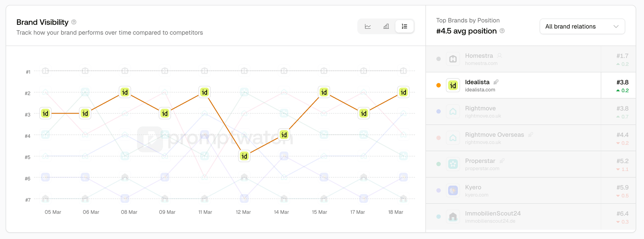Toggle visibility of Rightmove via its colored dot
The image size is (644, 239).
coord(438,111)
